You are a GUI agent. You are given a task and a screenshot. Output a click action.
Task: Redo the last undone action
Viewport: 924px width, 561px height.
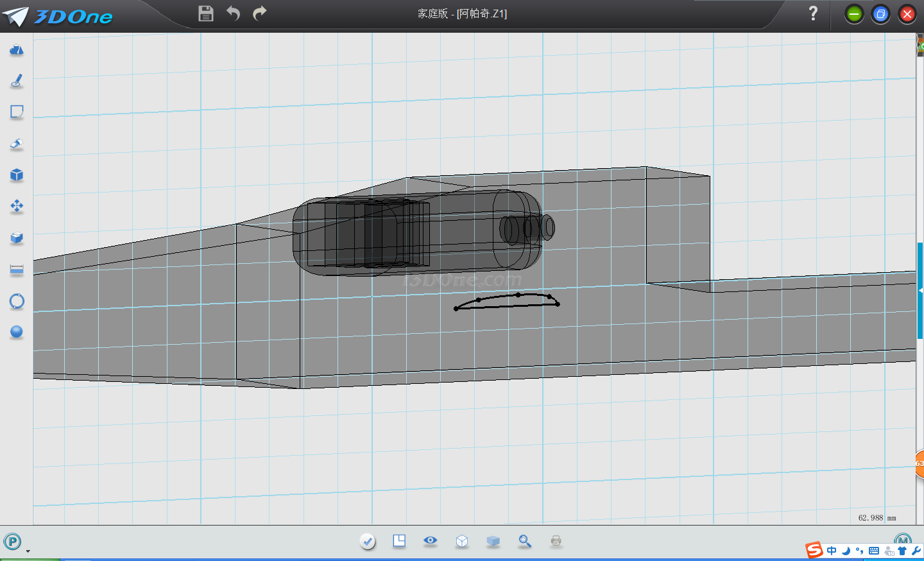pos(259,13)
